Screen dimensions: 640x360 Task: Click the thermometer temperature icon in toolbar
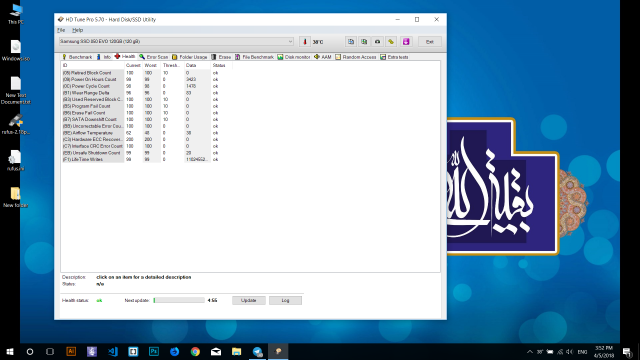[x=304, y=42]
